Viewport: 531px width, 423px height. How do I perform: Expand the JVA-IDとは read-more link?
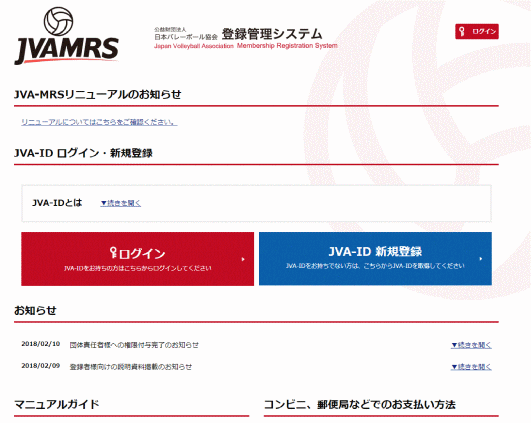point(121,203)
